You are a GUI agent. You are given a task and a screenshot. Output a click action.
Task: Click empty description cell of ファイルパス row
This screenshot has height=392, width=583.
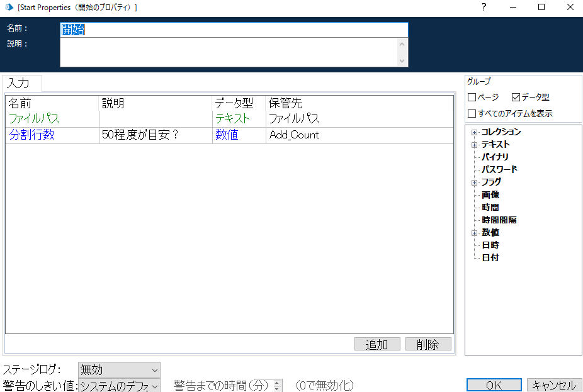[x=156, y=119]
